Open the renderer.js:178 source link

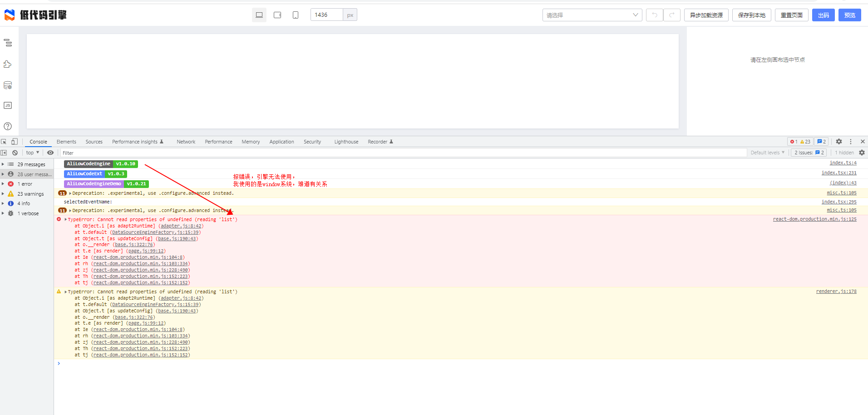coord(836,291)
